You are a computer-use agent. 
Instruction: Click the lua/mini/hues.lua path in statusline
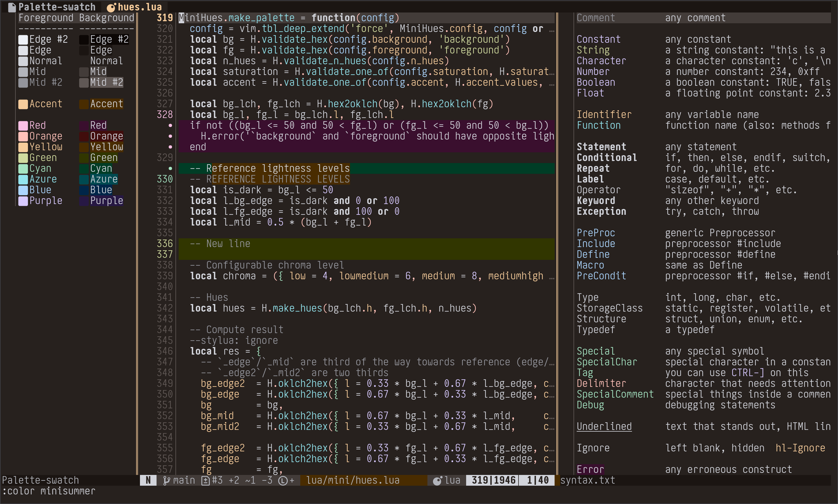coord(353,480)
